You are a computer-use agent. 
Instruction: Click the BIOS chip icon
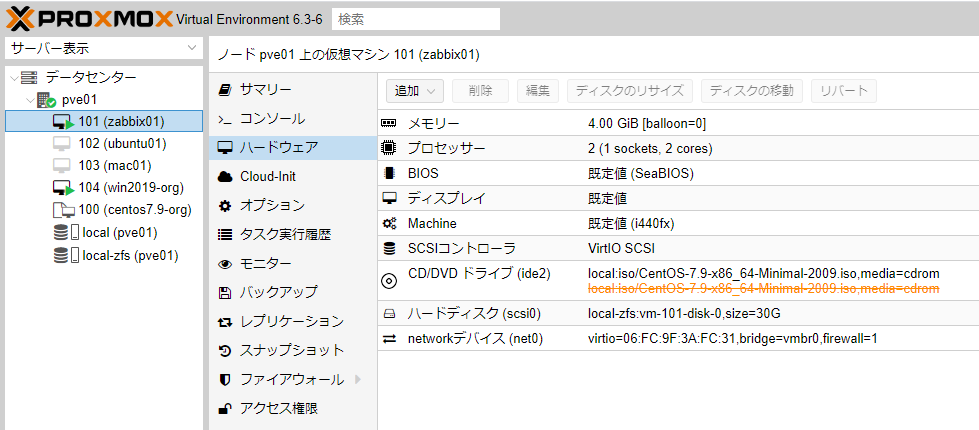click(389, 173)
